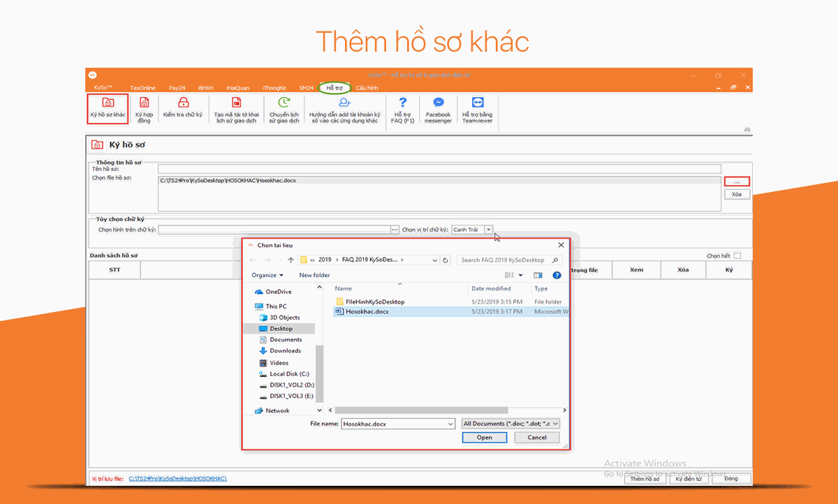838x504 pixels.
Task: Launch Facebook messenger support icon
Action: (x=438, y=103)
